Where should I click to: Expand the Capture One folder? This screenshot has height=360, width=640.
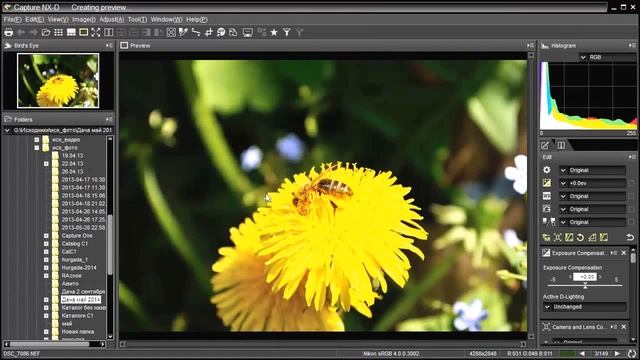(46, 236)
